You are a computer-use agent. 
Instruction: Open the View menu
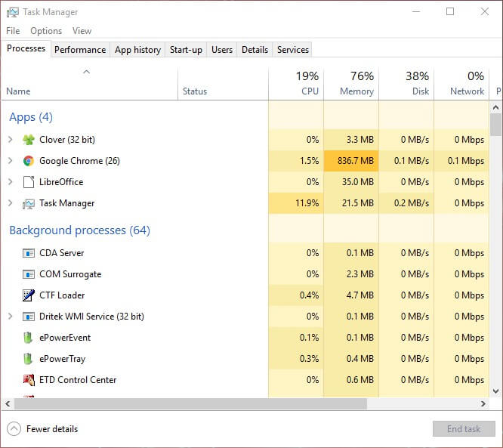(x=82, y=31)
